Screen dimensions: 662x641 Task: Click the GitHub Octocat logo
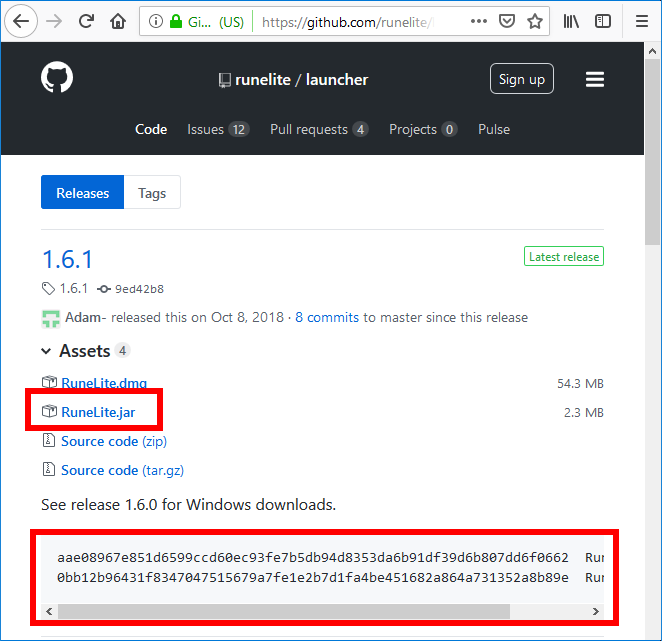point(57,77)
